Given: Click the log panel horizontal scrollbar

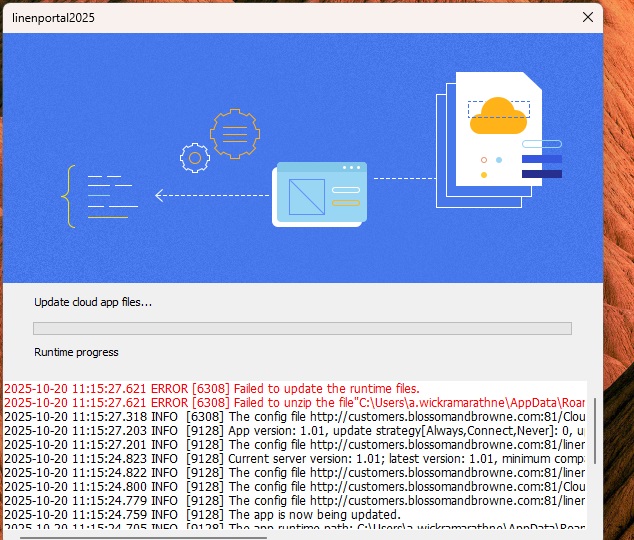Looking at the screenshot, I should click(x=140, y=537).
